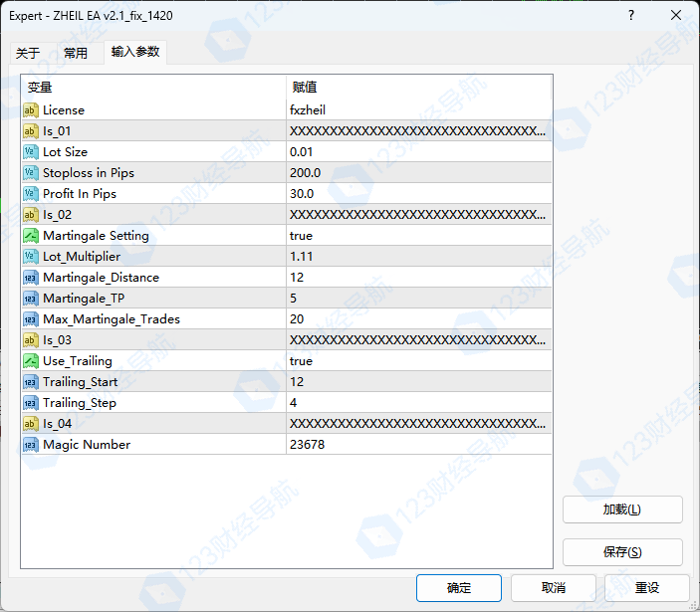Click the Lot_Multiplier label
This screenshot has width=700, height=612.
pyautogui.click(x=82, y=257)
